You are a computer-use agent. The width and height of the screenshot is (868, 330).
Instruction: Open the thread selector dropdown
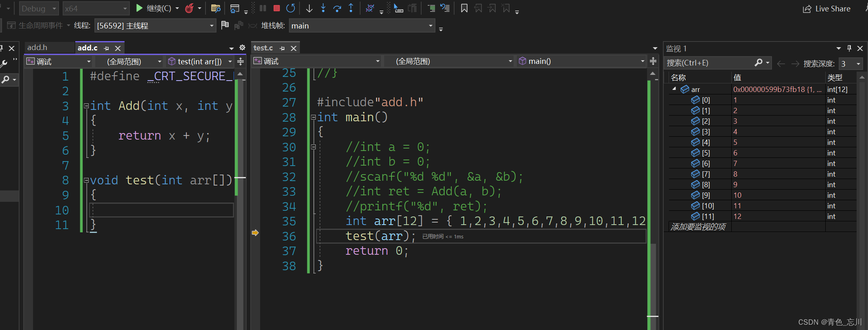[211, 26]
